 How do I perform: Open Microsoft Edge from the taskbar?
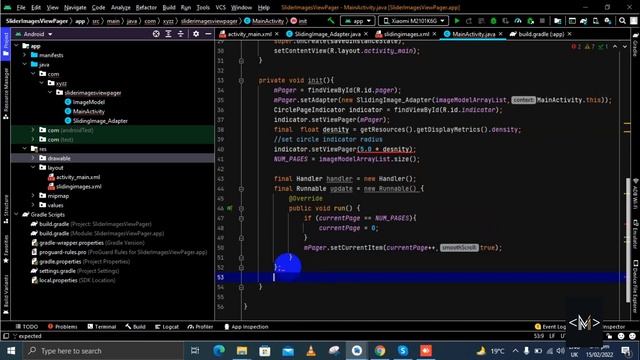tap(219, 351)
